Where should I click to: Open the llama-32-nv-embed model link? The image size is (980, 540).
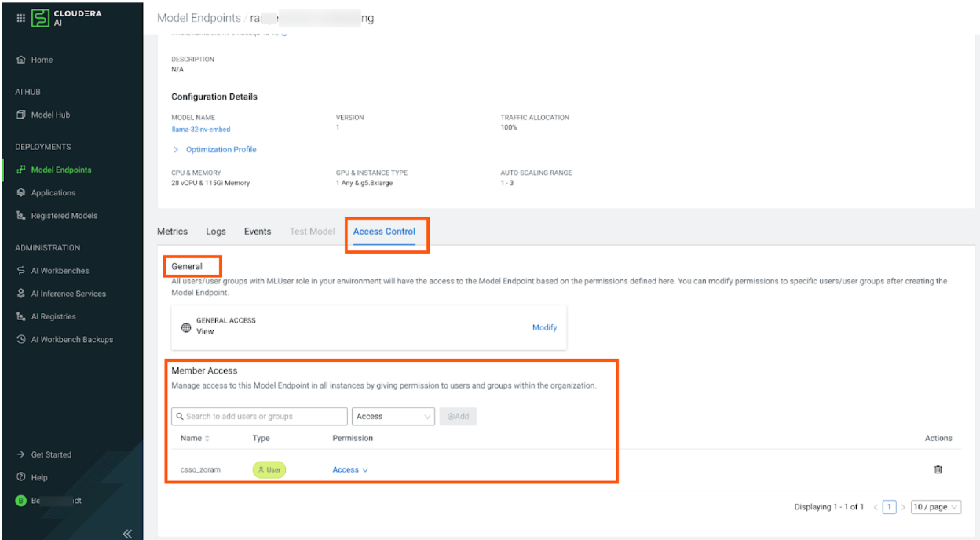coord(201,130)
